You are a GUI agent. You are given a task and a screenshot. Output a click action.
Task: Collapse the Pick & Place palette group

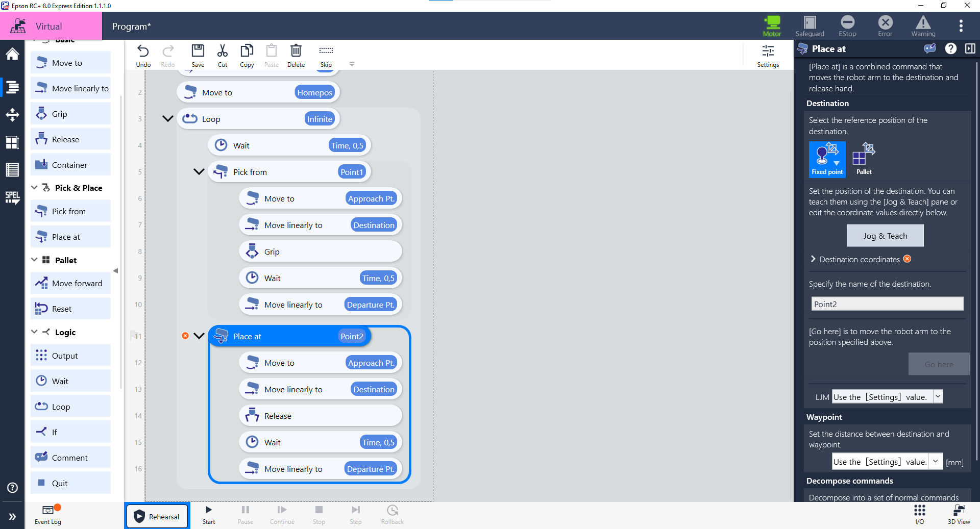click(34, 188)
